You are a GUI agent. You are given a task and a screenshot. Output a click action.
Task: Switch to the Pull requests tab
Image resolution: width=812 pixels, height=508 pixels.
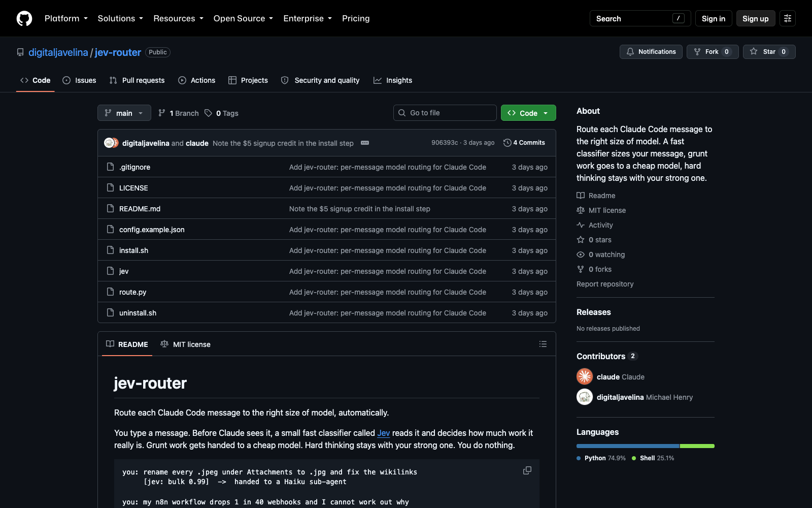pos(137,80)
